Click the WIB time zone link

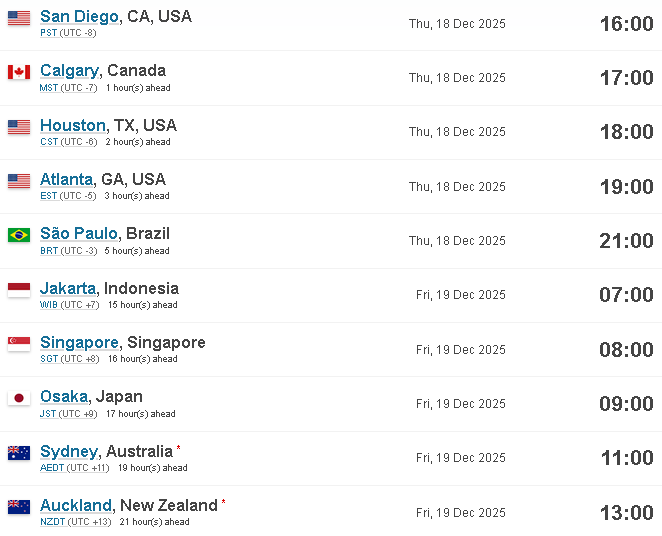click(x=49, y=305)
